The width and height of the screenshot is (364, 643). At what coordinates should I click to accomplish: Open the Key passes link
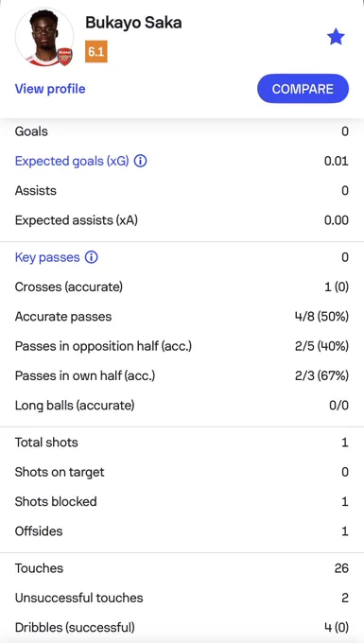(47, 257)
